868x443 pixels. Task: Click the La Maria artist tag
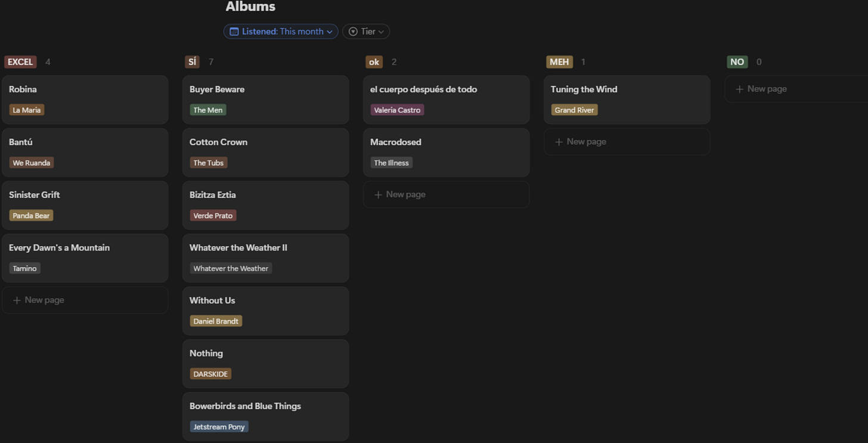click(x=27, y=110)
